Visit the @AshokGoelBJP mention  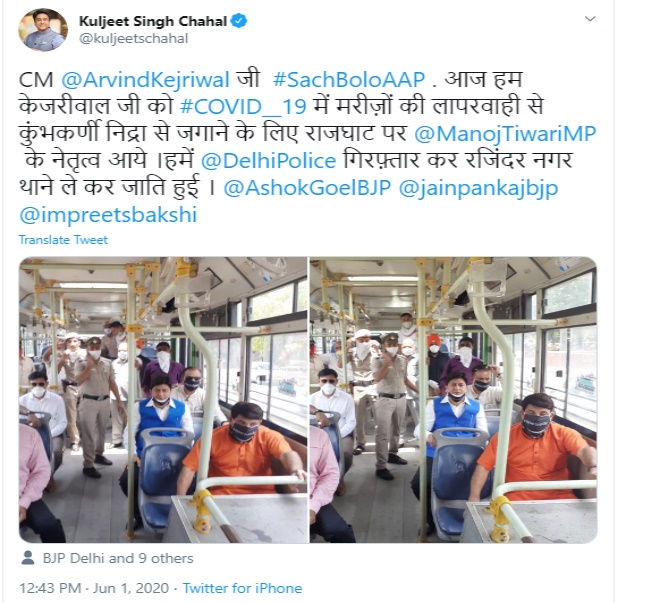307,188
